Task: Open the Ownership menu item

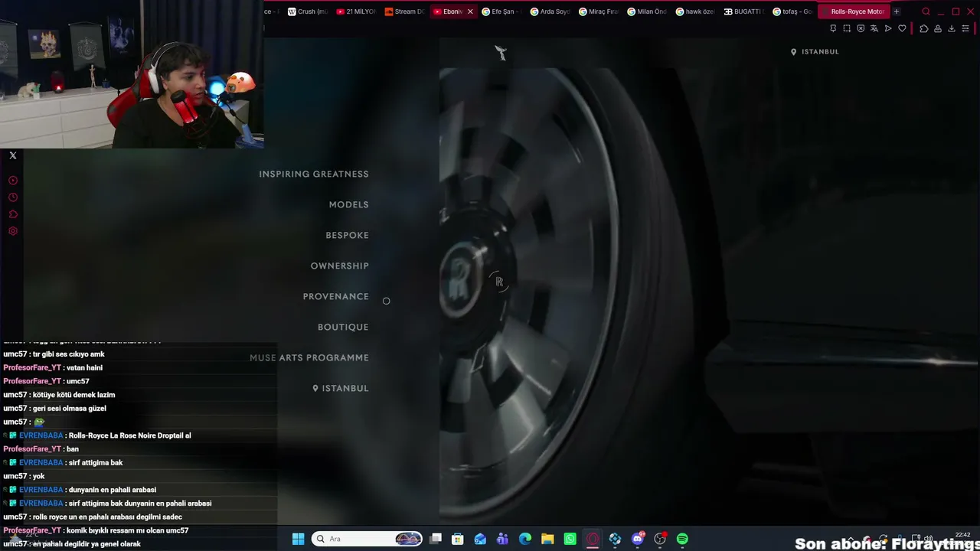Action: pos(340,266)
